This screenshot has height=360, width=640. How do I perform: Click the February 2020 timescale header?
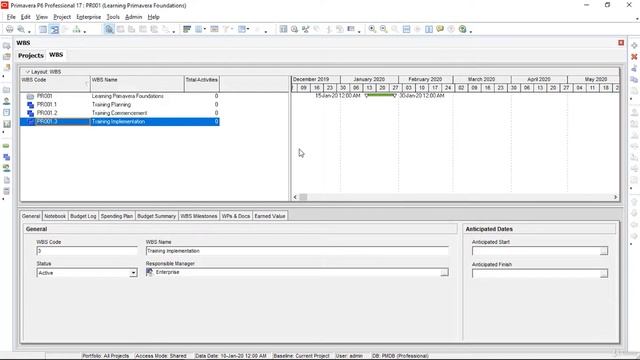click(425, 80)
